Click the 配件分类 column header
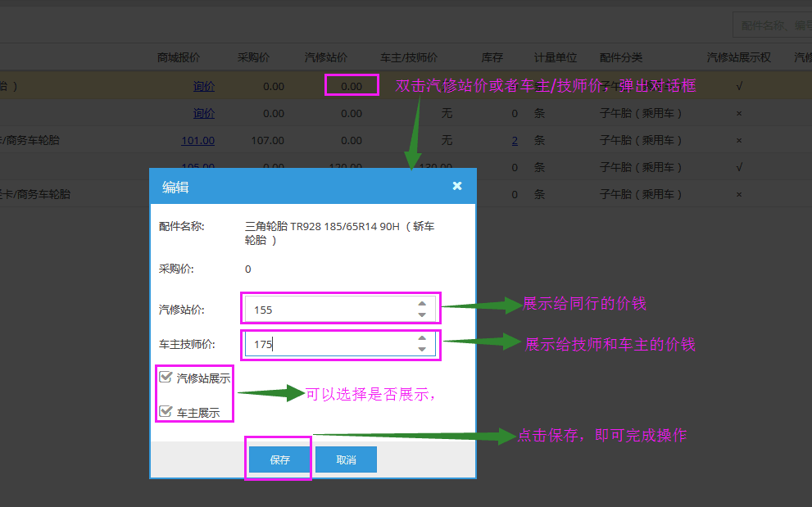Image resolution: width=812 pixels, height=507 pixels. pyautogui.click(x=621, y=57)
